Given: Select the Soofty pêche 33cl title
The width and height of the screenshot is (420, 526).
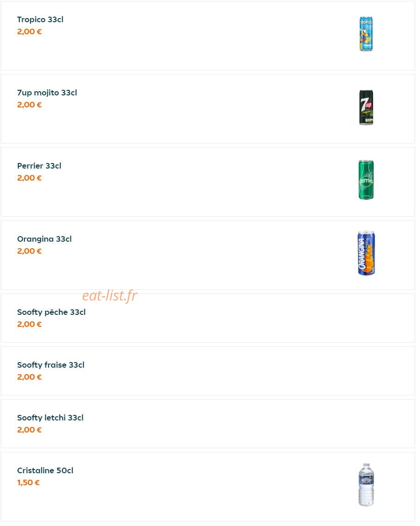Looking at the screenshot, I should 51,312.
